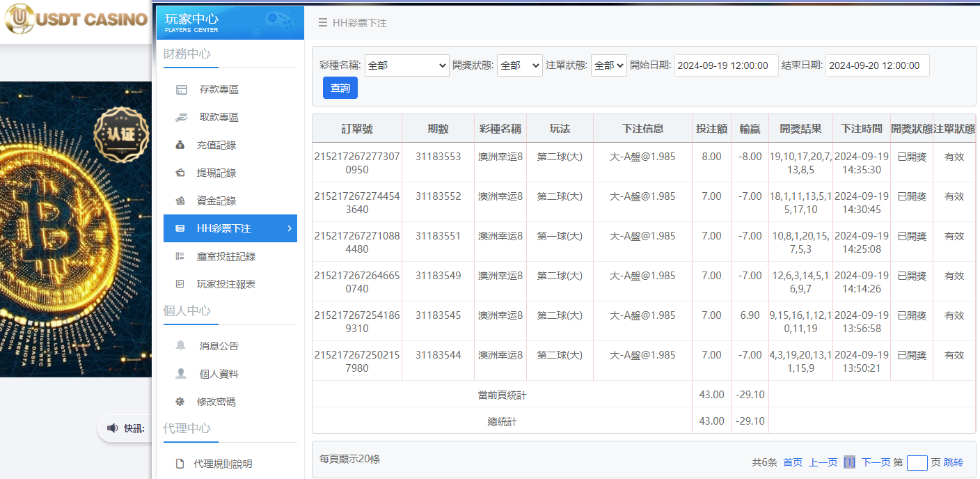This screenshot has width=980, height=479.
Task: Click the page number jump input box
Action: (x=917, y=462)
